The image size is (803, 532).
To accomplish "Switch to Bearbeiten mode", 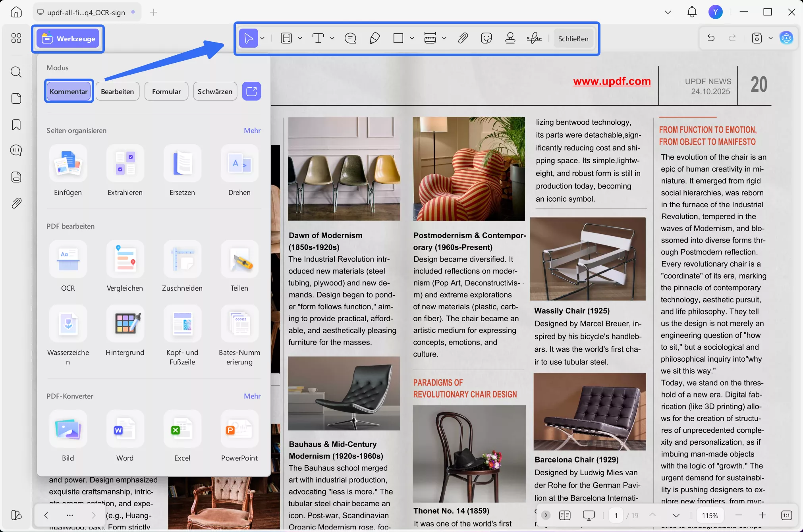I will coord(117,91).
